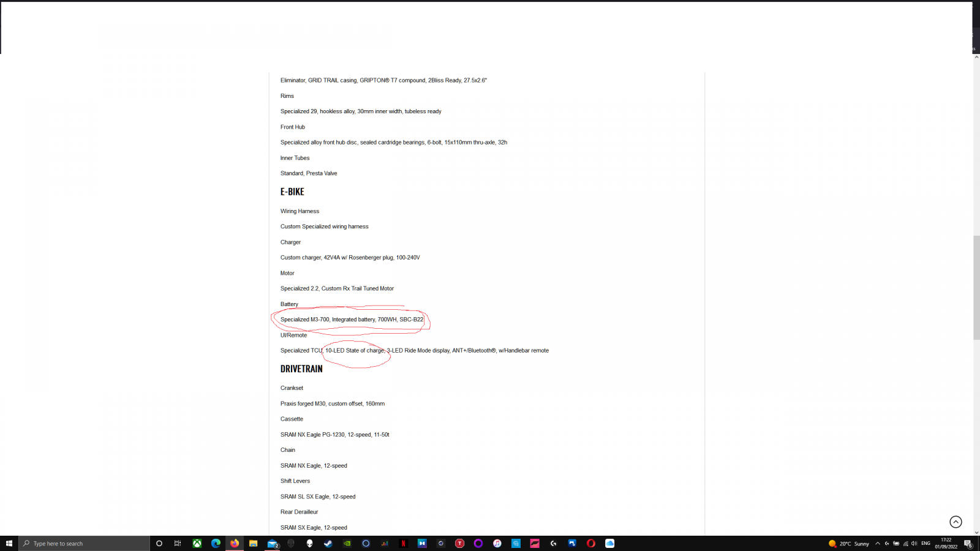Click the Shift Levers label
Viewport: 980px width, 551px height.
(295, 481)
